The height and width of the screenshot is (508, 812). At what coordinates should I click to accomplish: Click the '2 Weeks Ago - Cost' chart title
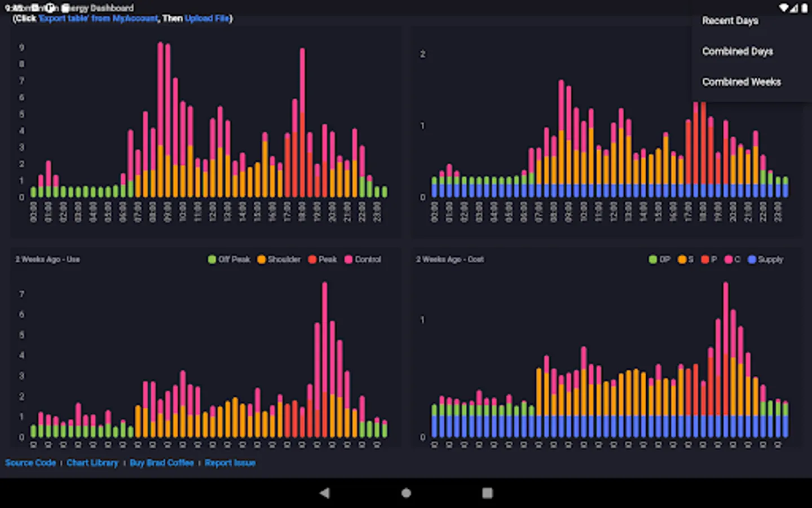point(450,260)
